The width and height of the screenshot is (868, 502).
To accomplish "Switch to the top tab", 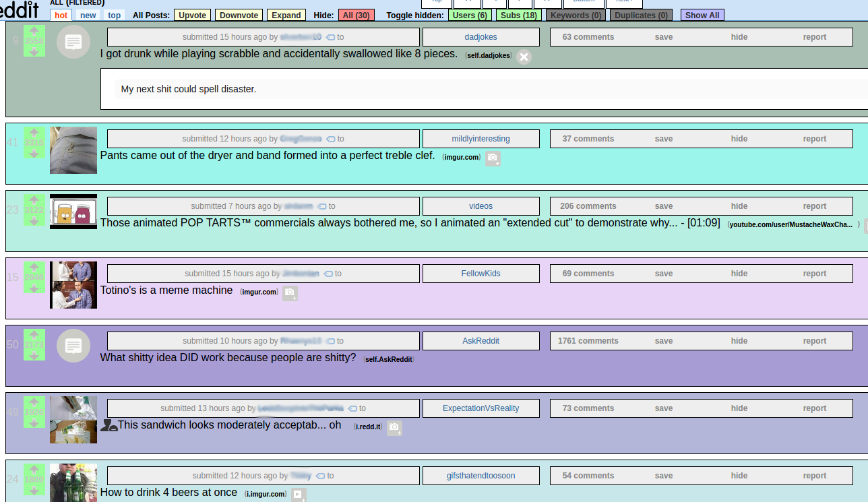I will [115, 15].
